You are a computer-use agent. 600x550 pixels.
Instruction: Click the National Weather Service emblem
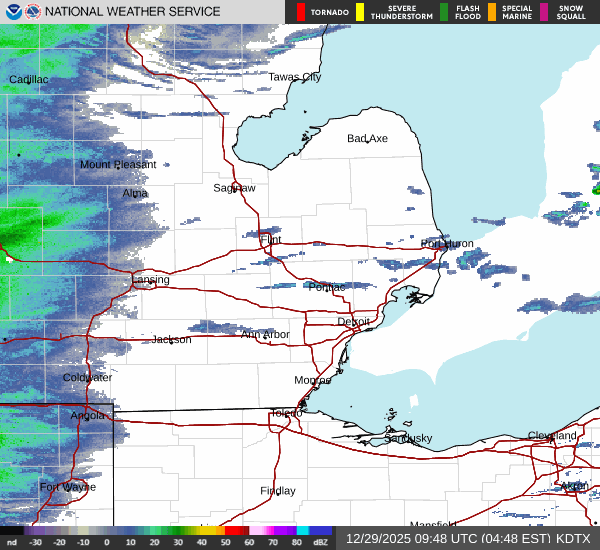pos(32,12)
